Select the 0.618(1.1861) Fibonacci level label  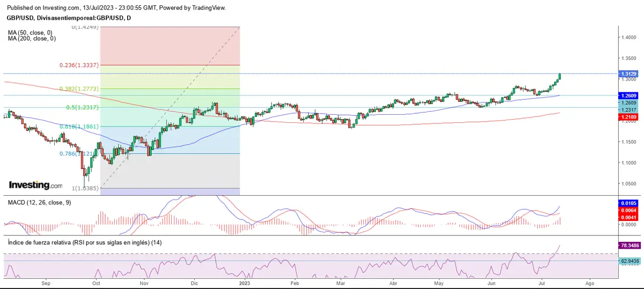coord(79,127)
